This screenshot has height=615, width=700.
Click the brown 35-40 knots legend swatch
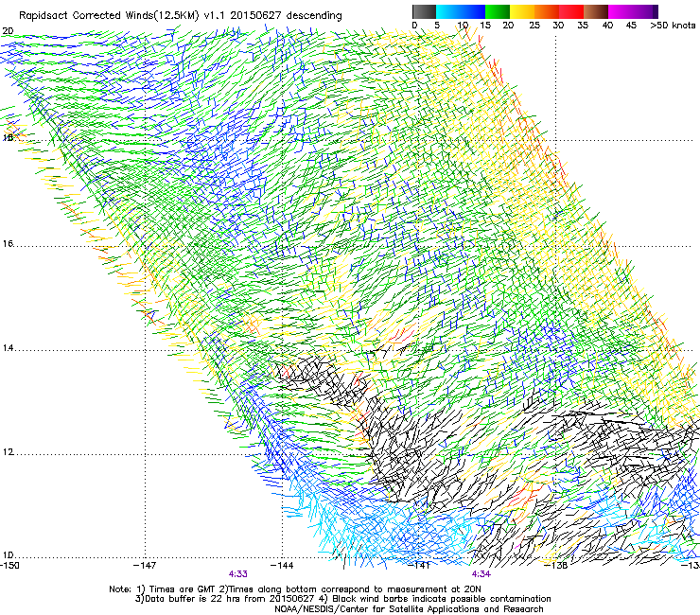pos(596,11)
